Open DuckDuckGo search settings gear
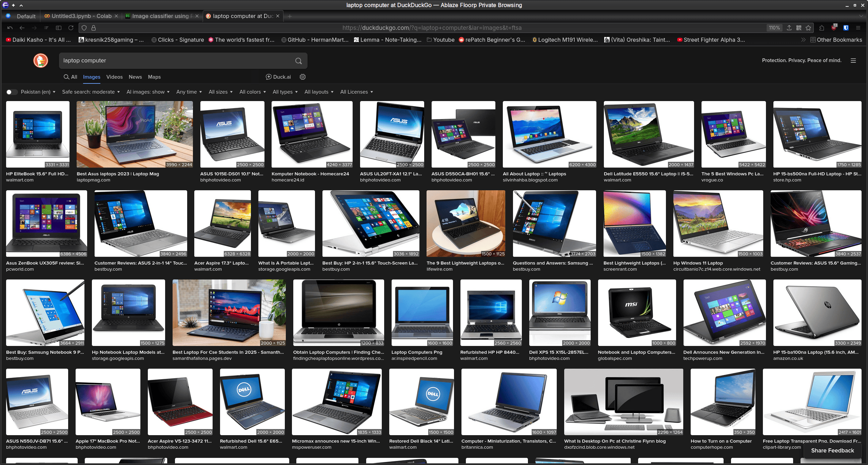This screenshot has height=465, width=868. point(303,77)
